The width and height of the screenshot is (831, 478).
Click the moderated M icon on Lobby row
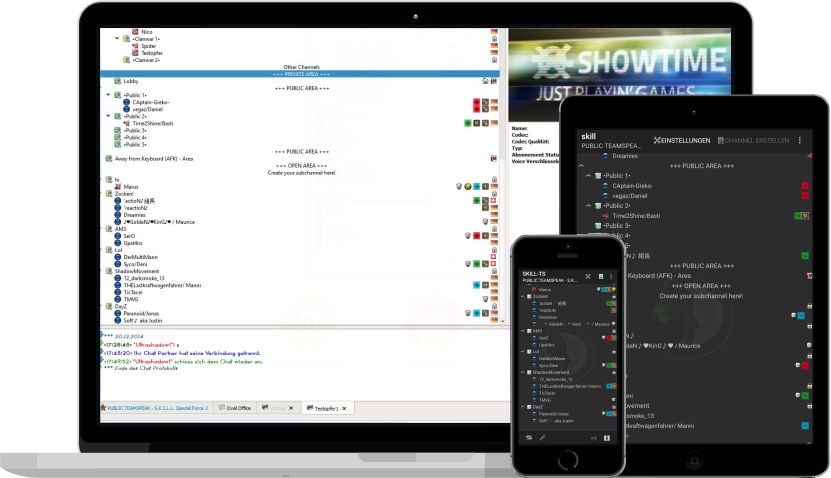coord(494,81)
